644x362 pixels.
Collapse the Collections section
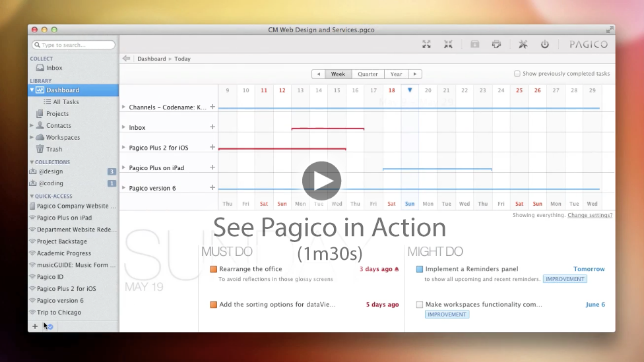32,162
